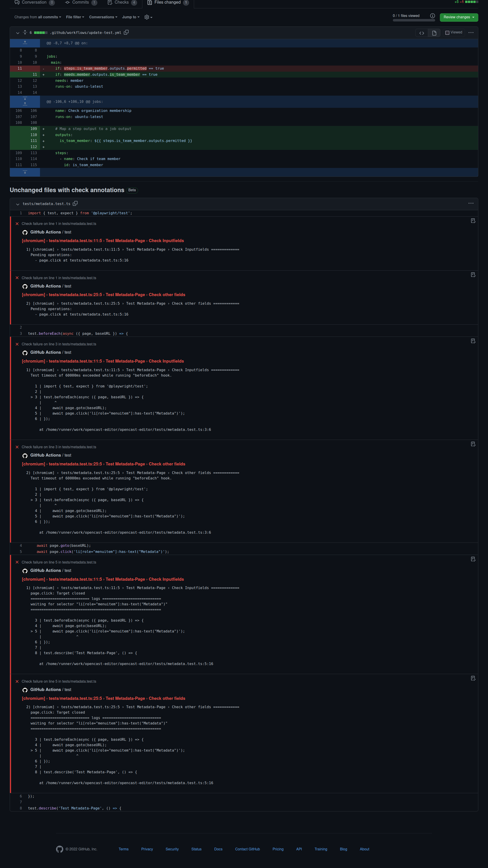Open the kebab menu for update-test.yml
This screenshot has width=488, height=868.
coord(471,32)
